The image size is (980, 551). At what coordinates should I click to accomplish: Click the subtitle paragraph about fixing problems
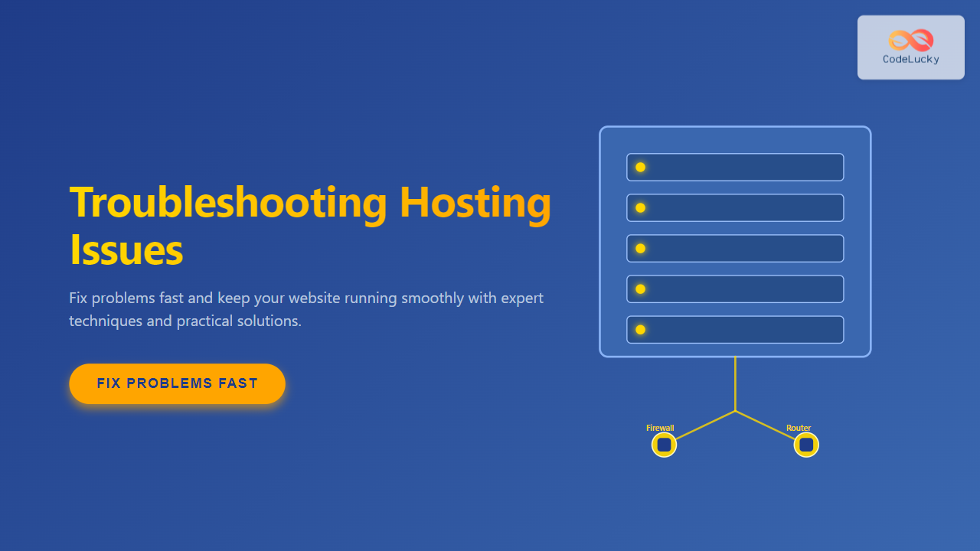tap(306, 309)
